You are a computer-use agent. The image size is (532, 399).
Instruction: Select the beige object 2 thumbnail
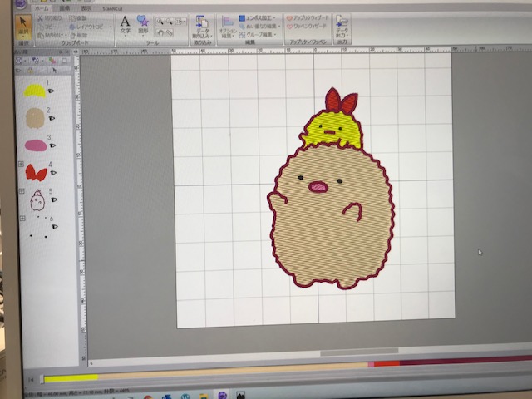pos(35,118)
